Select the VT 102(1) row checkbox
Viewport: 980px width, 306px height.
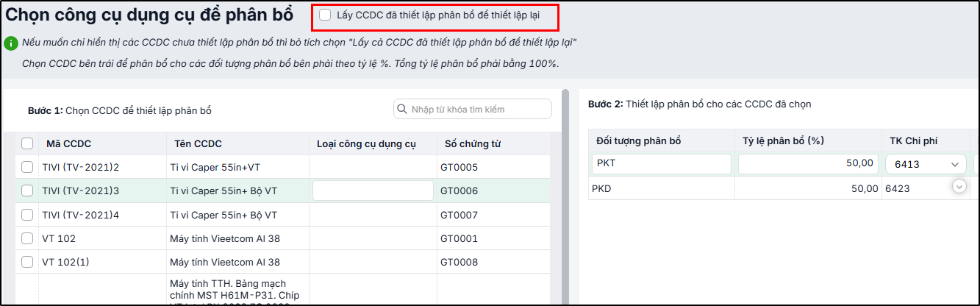27,262
